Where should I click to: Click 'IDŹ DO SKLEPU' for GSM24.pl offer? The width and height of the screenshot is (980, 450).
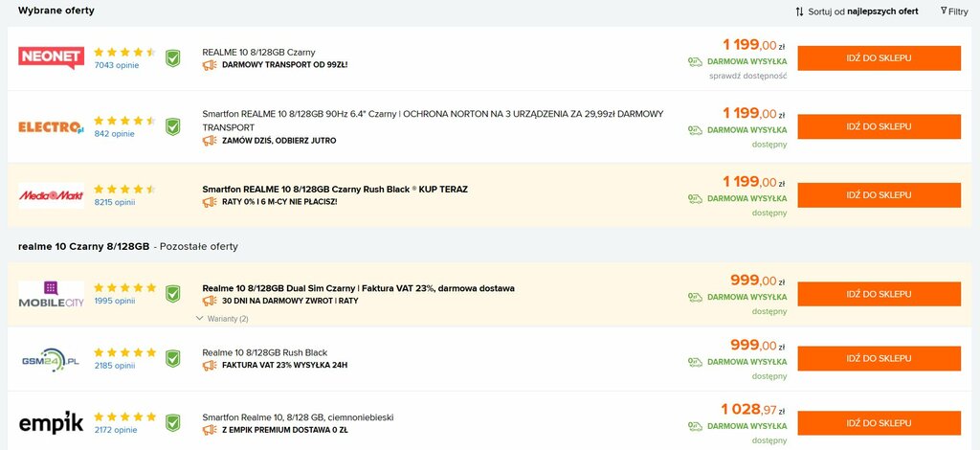(879, 359)
